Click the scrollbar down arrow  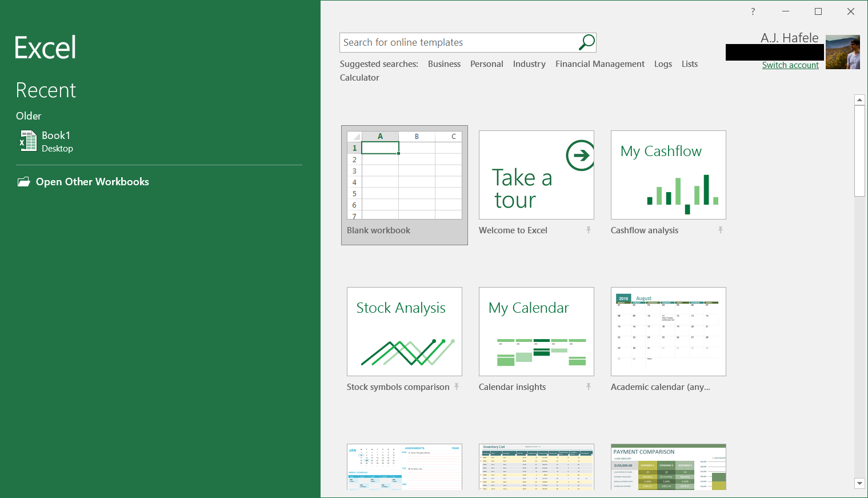[x=859, y=483]
